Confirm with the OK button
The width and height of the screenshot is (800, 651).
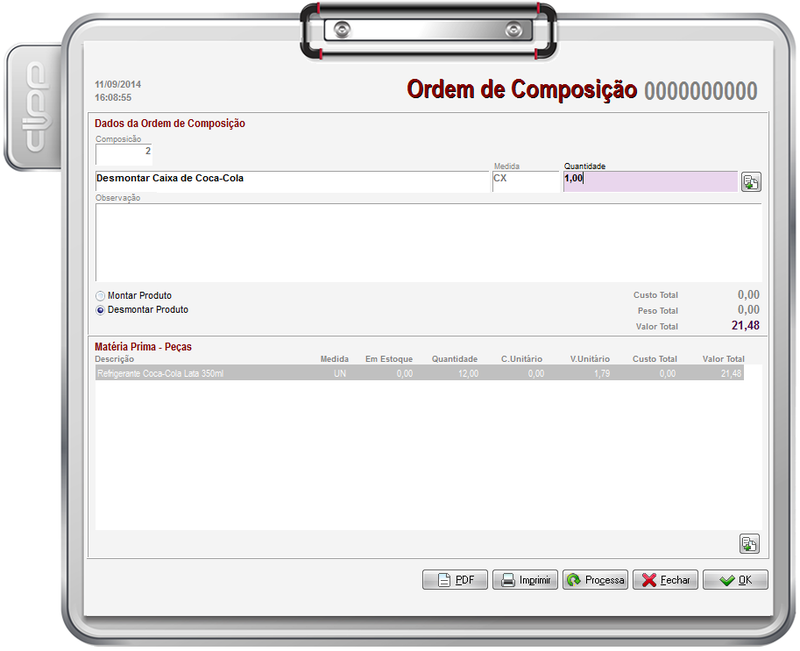coord(735,580)
